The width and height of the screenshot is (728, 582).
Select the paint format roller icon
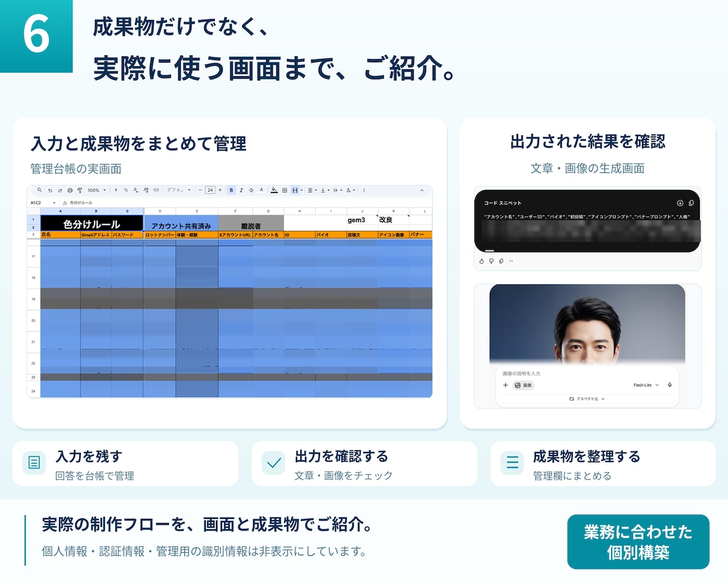pos(79,190)
